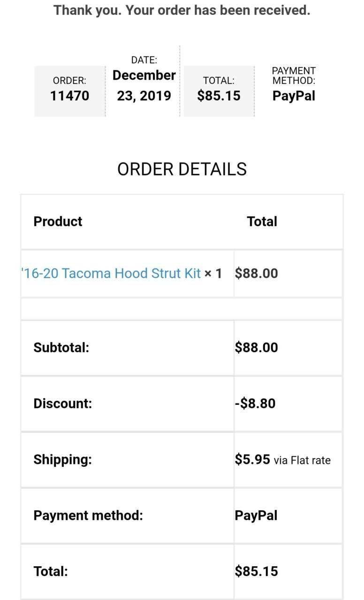Select the -$8.80 discount amount

pos(255,403)
